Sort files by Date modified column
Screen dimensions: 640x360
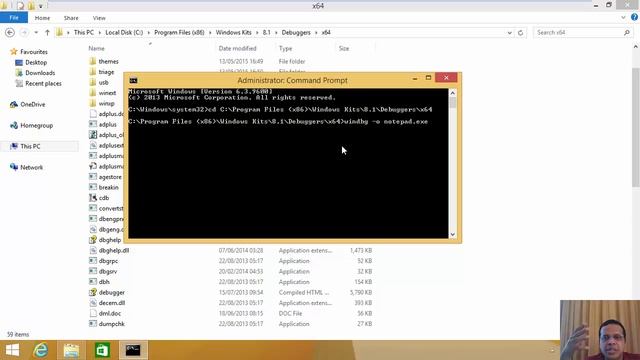[x=238, y=48]
